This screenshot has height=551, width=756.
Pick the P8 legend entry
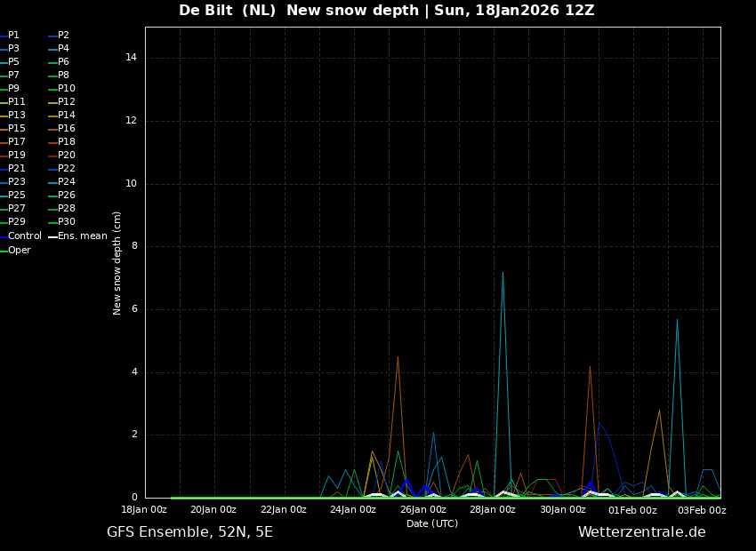59,76
